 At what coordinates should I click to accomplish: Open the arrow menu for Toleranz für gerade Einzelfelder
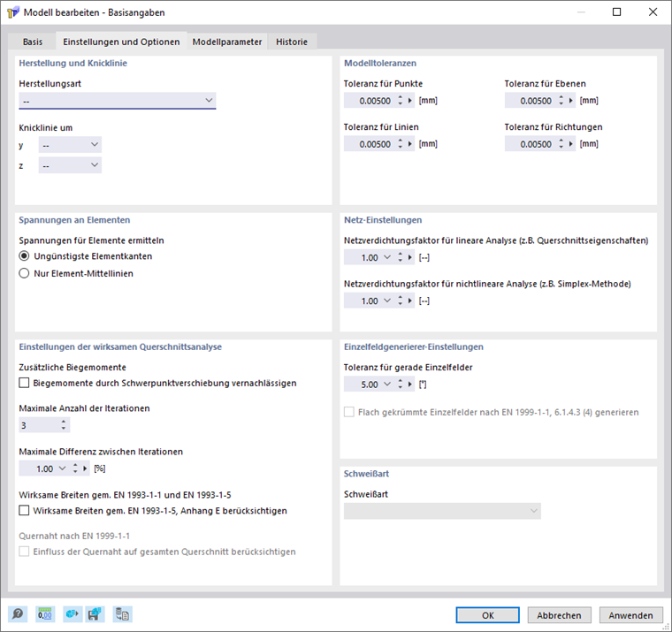coord(410,385)
